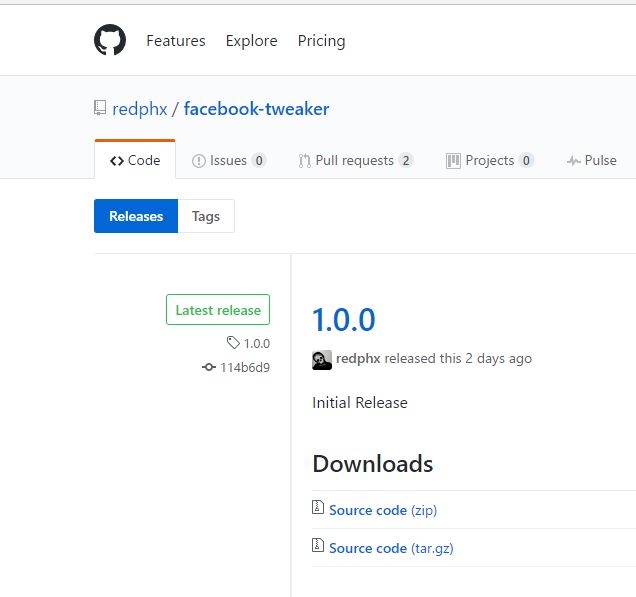Click the Projects board icon

[x=453, y=161]
